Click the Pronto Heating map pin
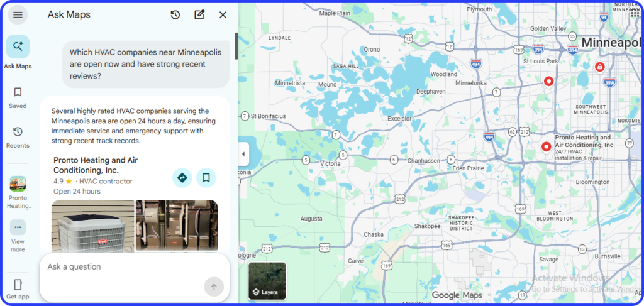 547,147
